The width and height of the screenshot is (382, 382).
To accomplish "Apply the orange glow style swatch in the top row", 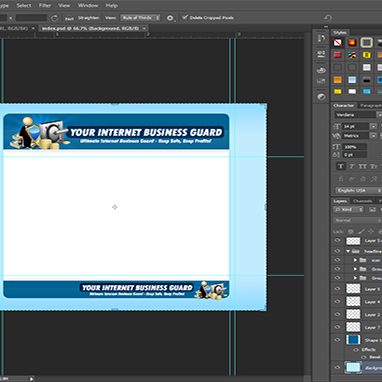I will pyautogui.click(x=352, y=43).
